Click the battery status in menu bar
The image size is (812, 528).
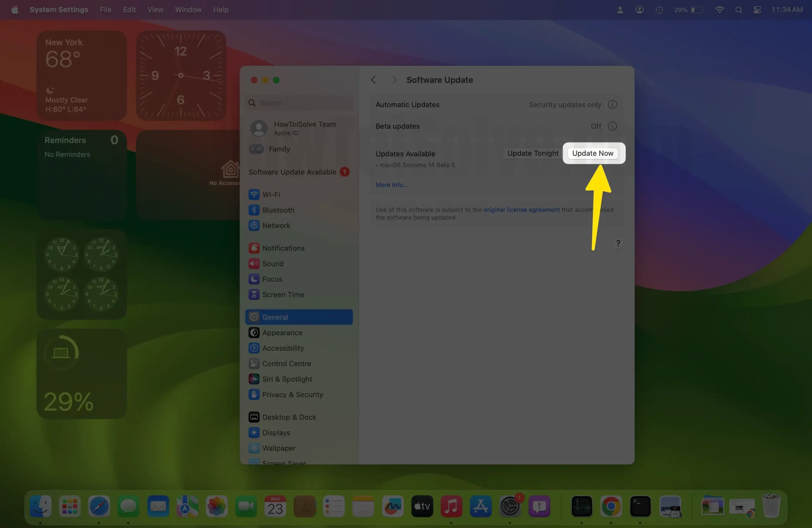[x=689, y=10]
